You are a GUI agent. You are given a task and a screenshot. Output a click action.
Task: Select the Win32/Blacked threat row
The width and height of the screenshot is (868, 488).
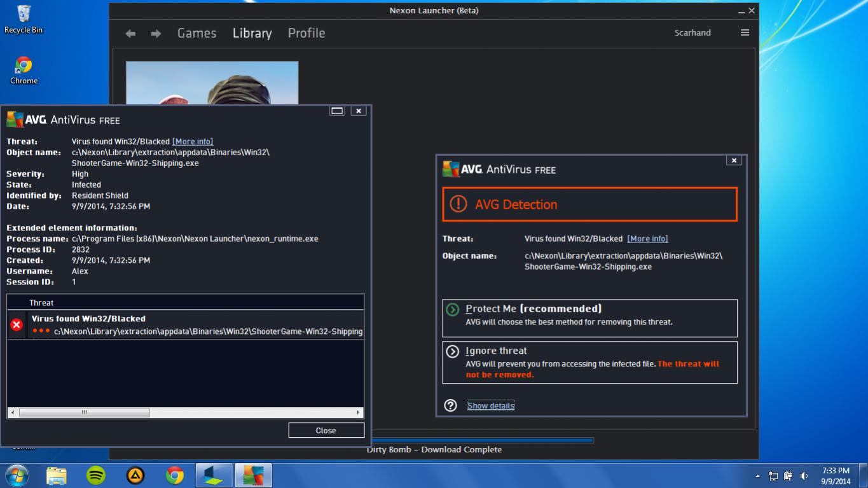[x=191, y=324]
